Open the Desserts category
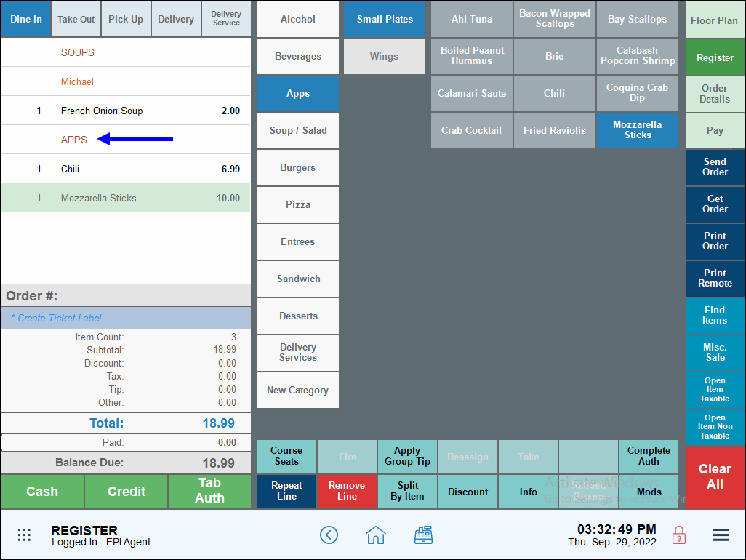This screenshot has width=746, height=560. click(298, 316)
